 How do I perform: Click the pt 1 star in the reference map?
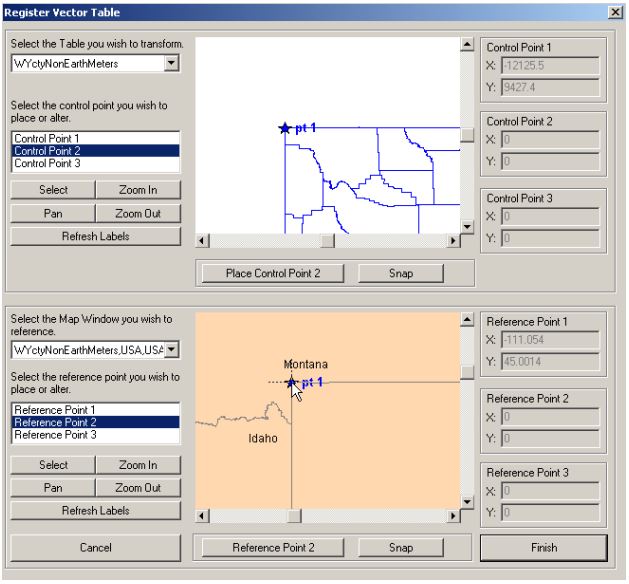point(292,382)
